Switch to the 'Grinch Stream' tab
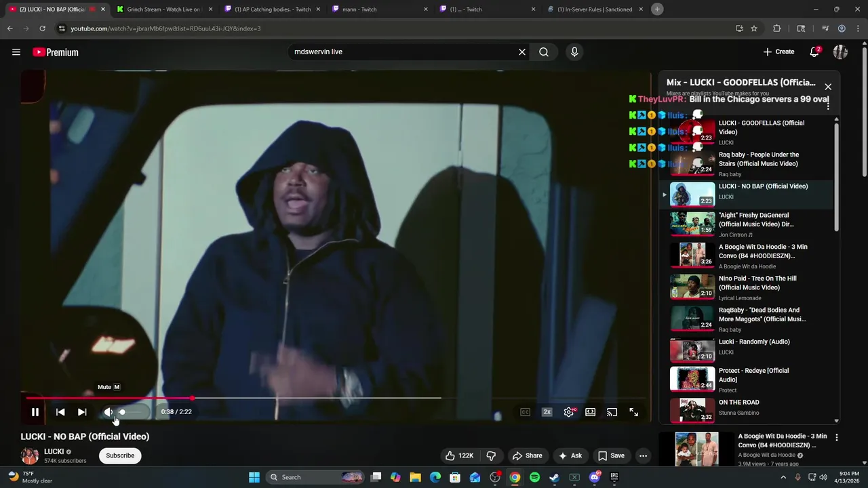The height and width of the screenshot is (488, 868). [163, 9]
